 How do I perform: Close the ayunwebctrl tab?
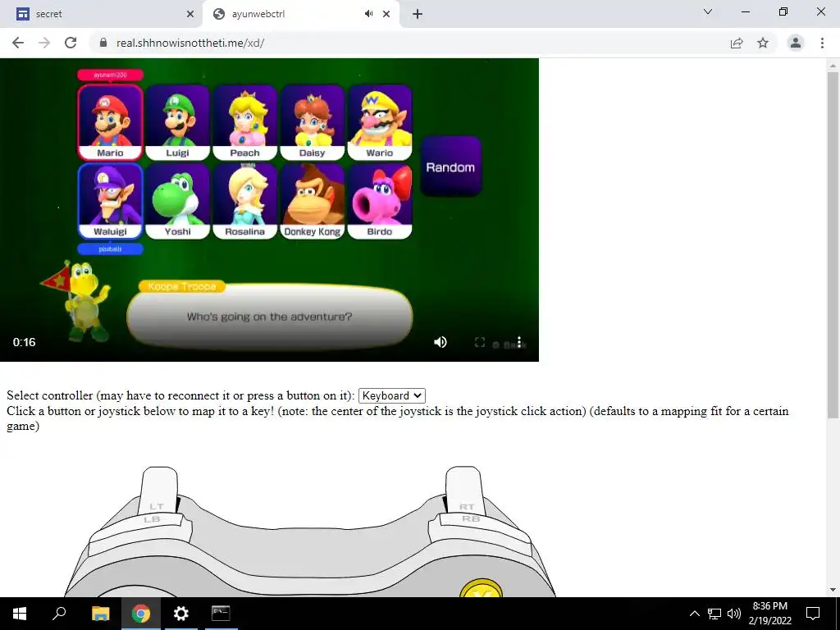[x=386, y=15]
